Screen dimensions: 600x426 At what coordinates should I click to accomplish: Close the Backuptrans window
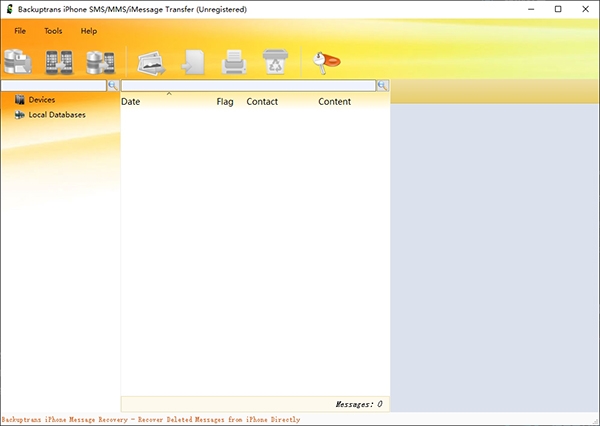click(585, 9)
